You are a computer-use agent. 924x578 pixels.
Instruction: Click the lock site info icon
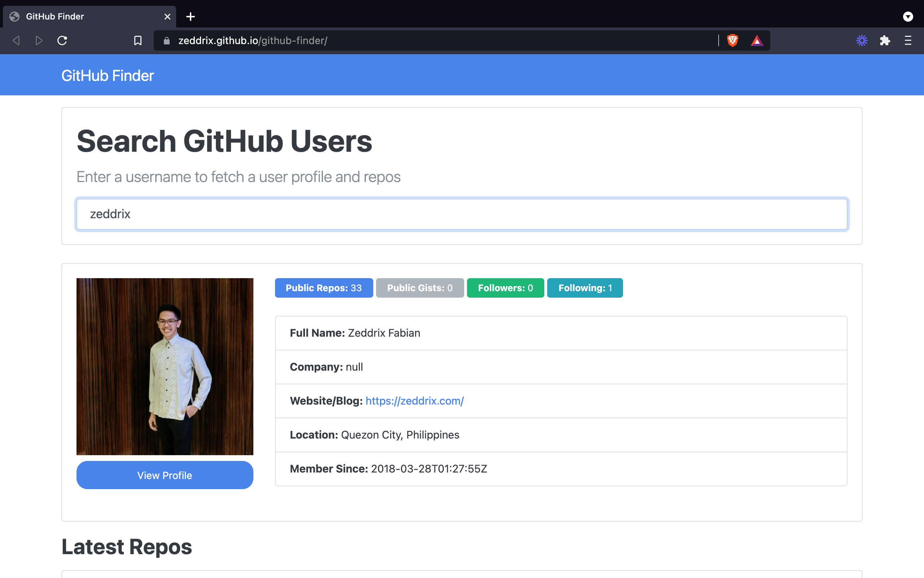click(167, 40)
